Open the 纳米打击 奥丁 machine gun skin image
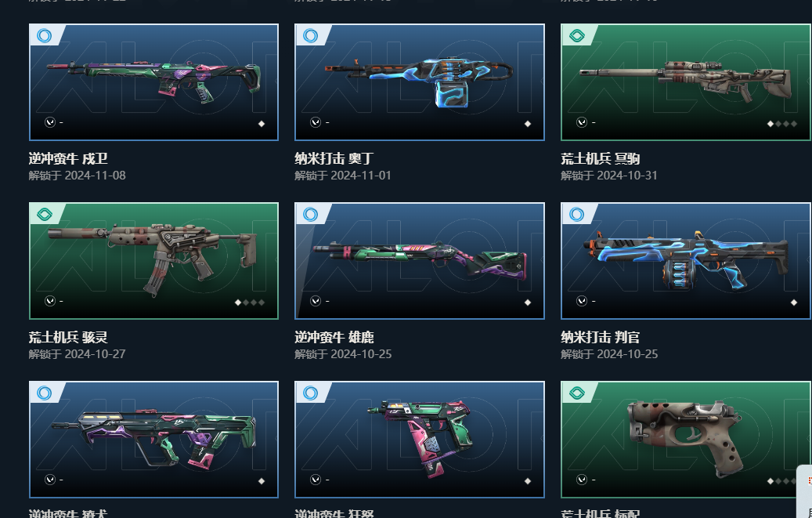The height and width of the screenshot is (518, 812). [x=420, y=82]
